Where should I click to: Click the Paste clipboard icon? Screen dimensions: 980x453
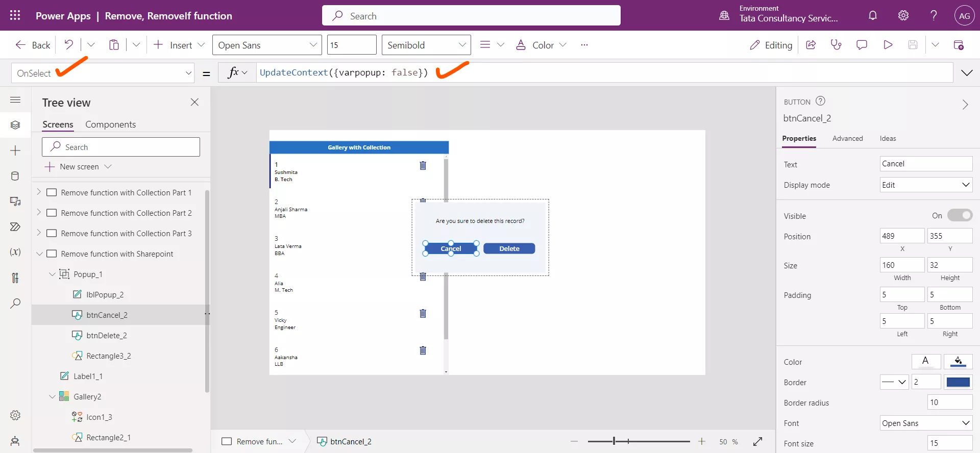(x=114, y=45)
